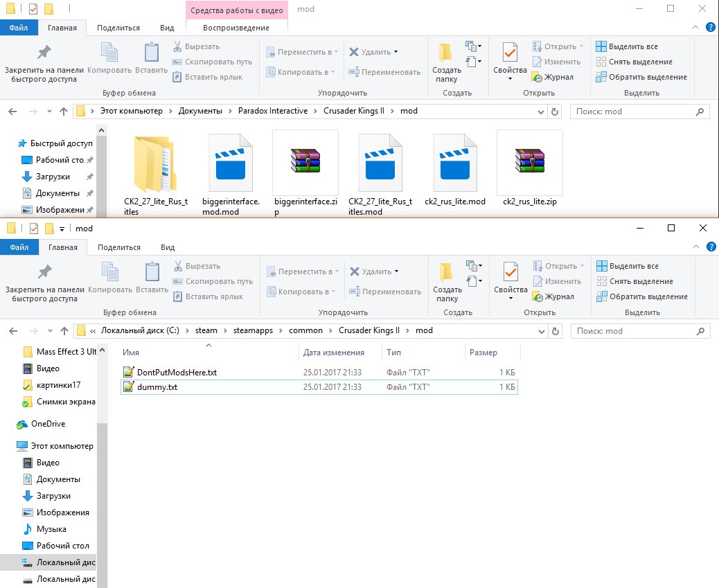719x588 pixels.
Task: Click Обратить выделение in bottom window
Action: tap(642, 296)
